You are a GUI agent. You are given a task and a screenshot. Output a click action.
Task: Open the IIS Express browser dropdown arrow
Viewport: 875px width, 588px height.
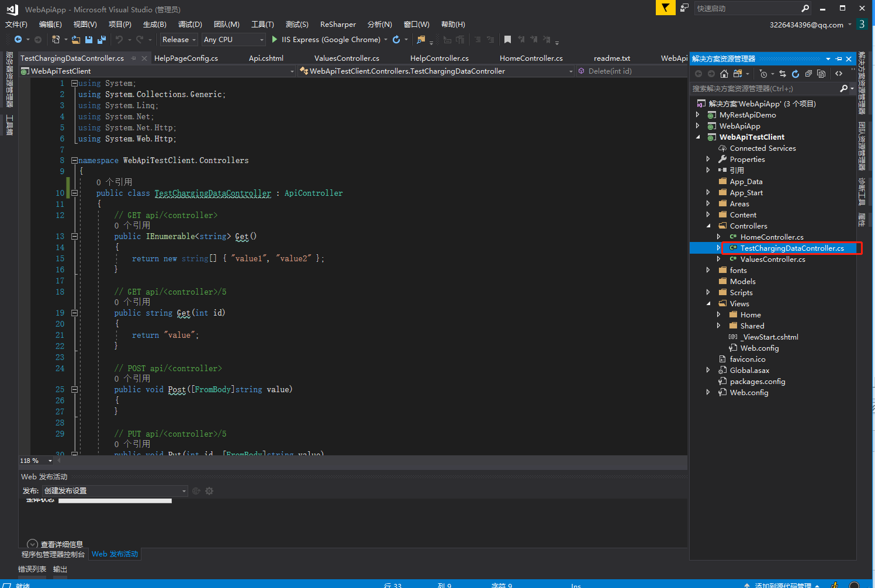click(x=386, y=40)
